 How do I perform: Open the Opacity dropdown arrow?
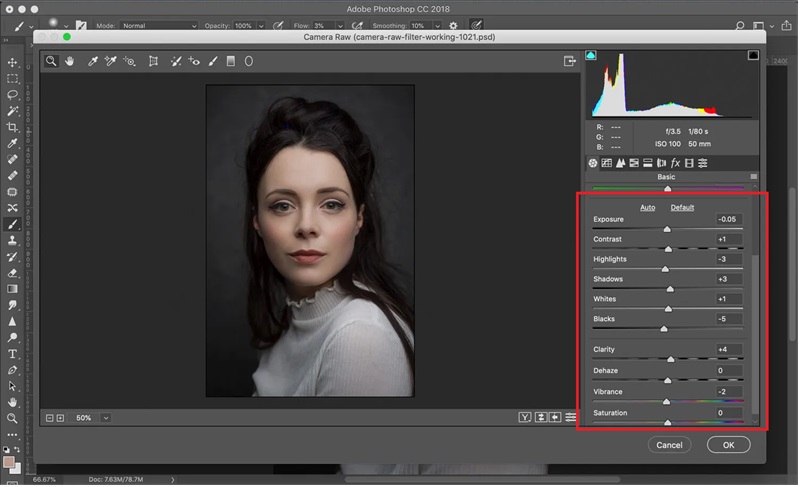(261, 25)
